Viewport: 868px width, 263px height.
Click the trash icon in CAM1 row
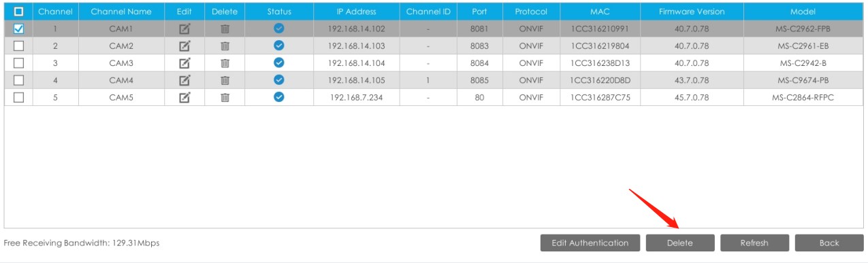[x=225, y=29]
